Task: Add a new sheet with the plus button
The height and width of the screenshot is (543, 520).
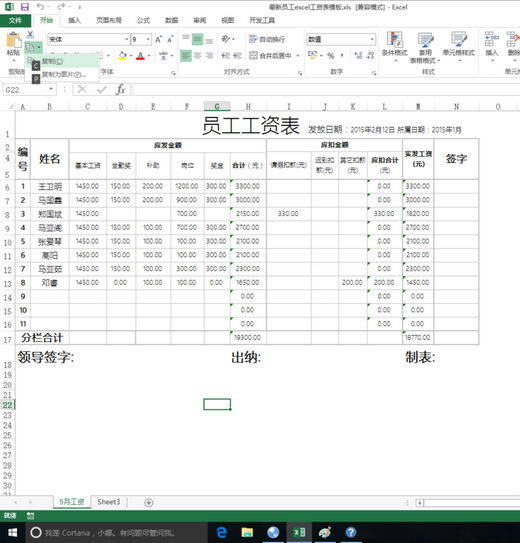Action: [149, 502]
